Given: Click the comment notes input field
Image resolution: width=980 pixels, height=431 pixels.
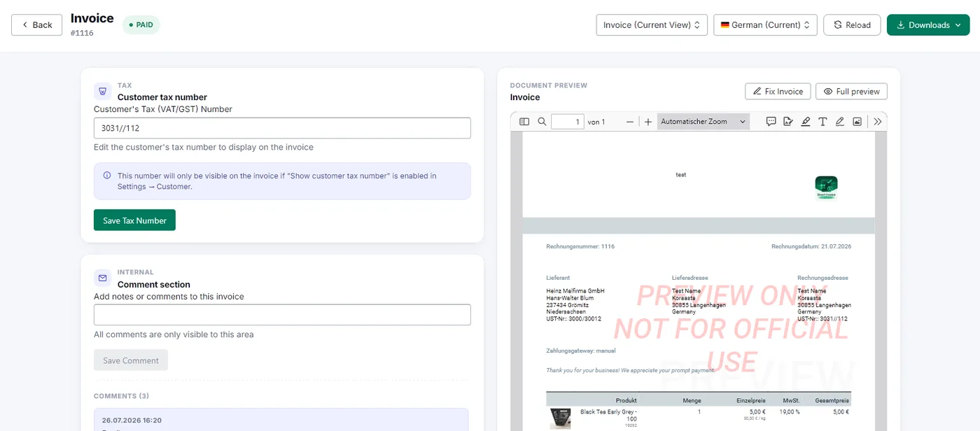Looking at the screenshot, I should click(x=282, y=315).
